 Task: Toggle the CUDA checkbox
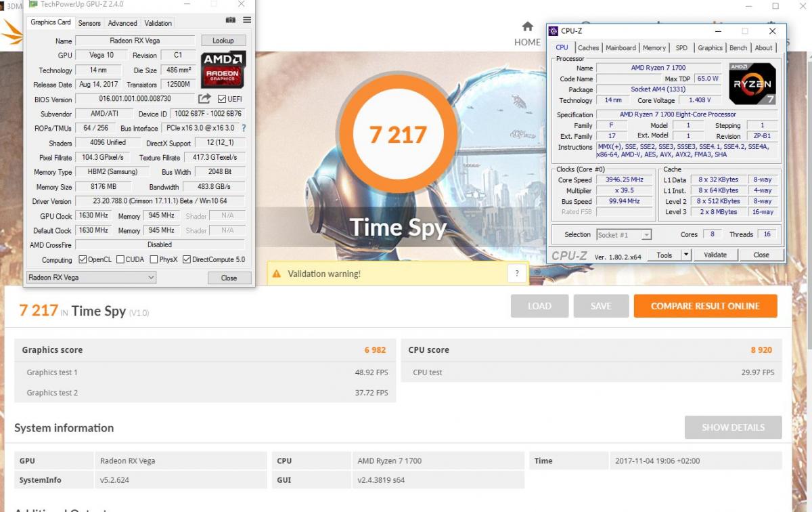(120, 259)
